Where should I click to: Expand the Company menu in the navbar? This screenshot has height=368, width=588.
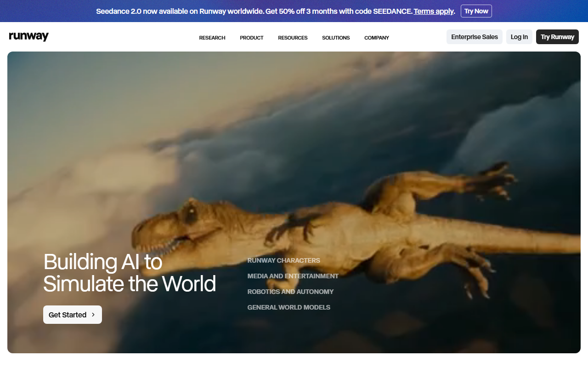376,38
